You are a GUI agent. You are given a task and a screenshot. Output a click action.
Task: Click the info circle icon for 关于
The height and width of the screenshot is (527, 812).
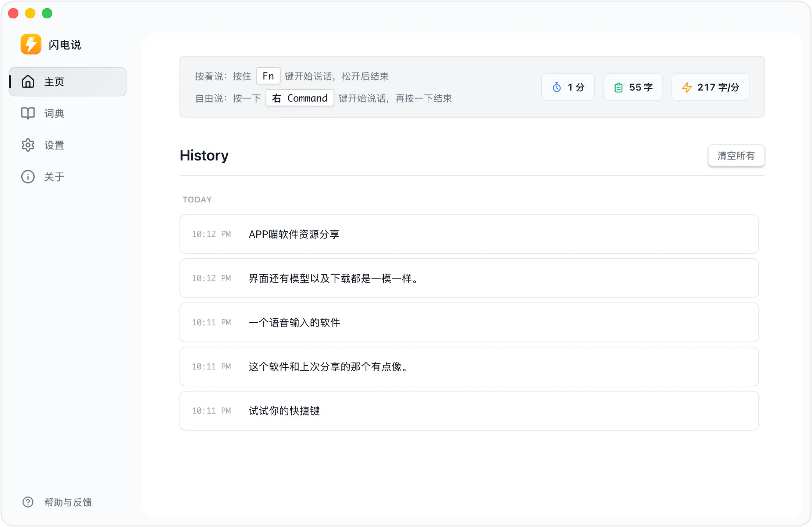28,177
